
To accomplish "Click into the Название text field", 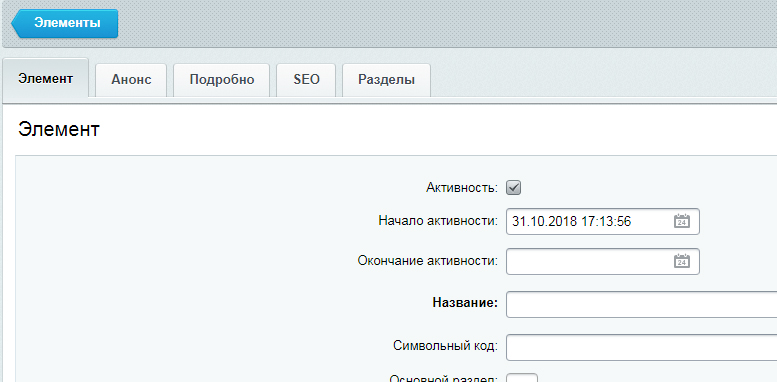I will tap(641, 304).
